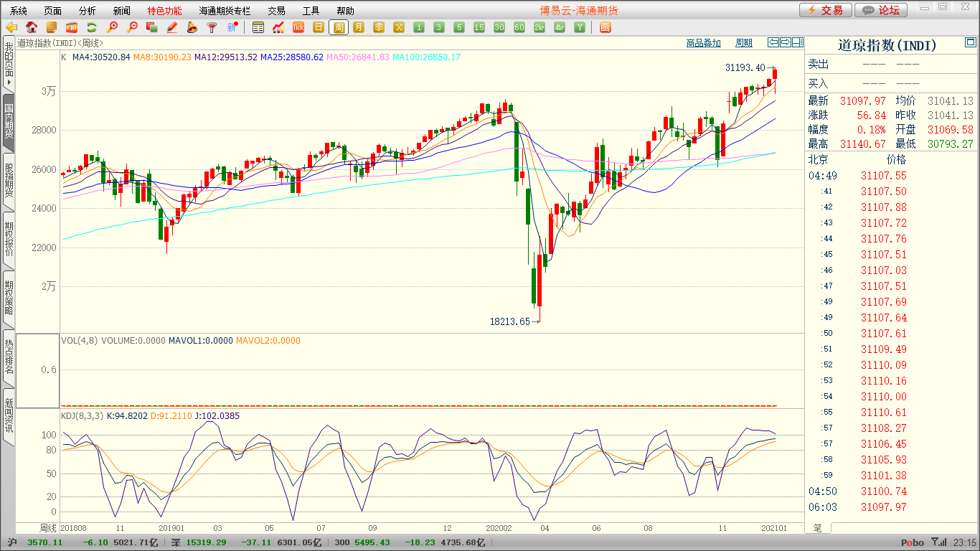Select the 3-minute period button
Screen dimensions: 980x551
[439, 27]
